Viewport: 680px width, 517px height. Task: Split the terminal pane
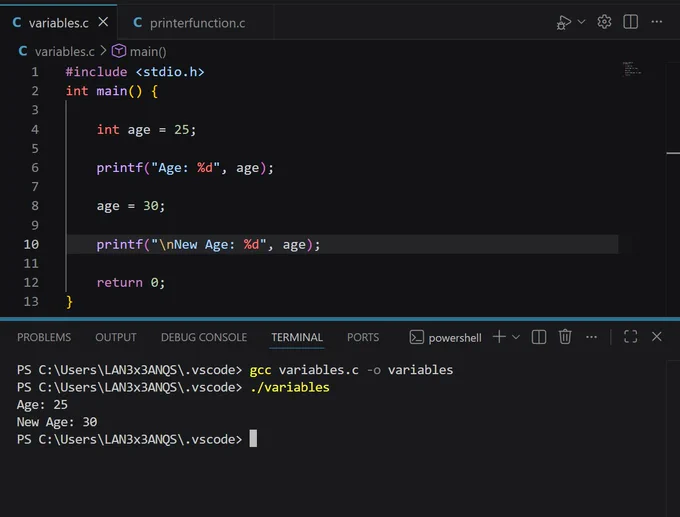[x=539, y=337]
